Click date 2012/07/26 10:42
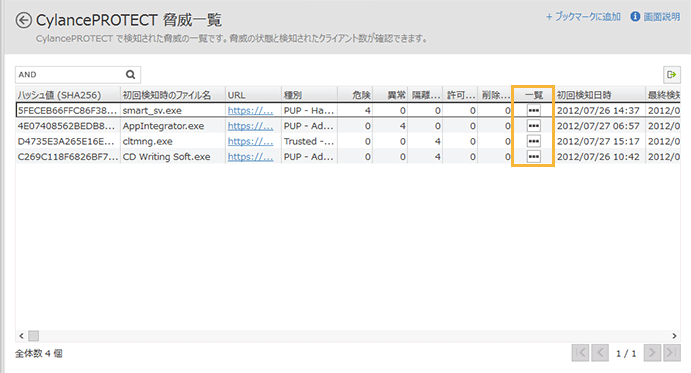 tap(598, 157)
